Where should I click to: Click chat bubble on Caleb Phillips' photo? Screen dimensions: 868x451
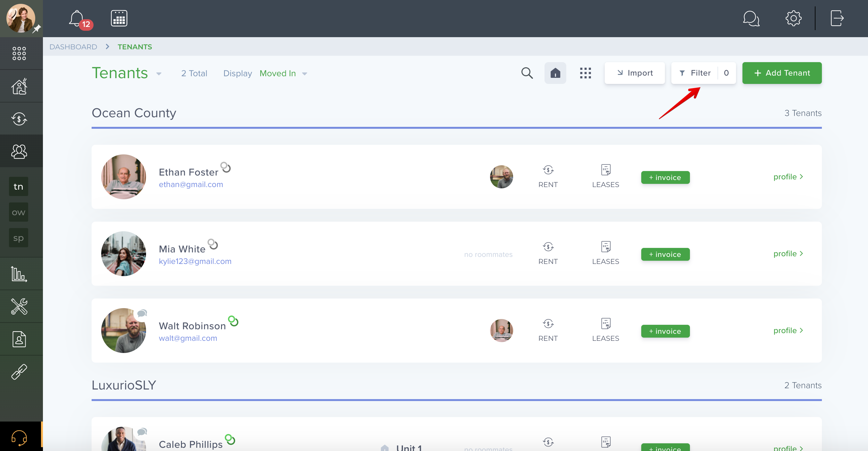coord(142,431)
